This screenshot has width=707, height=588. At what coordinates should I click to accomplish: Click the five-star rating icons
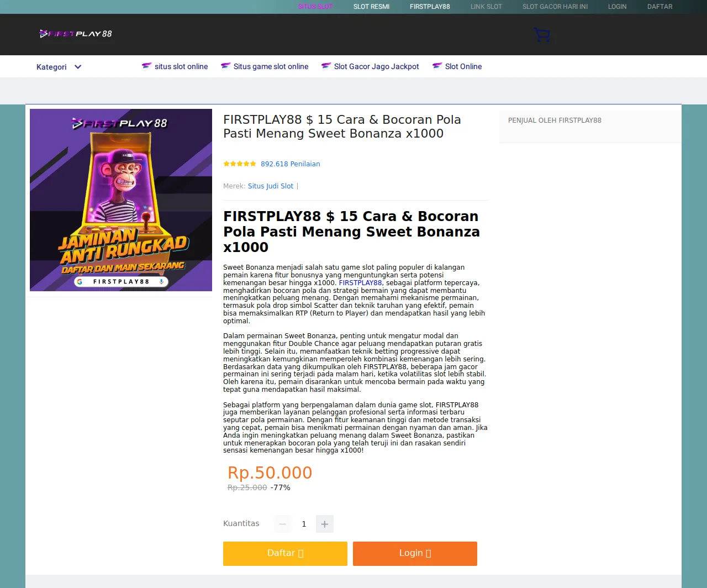click(x=240, y=164)
